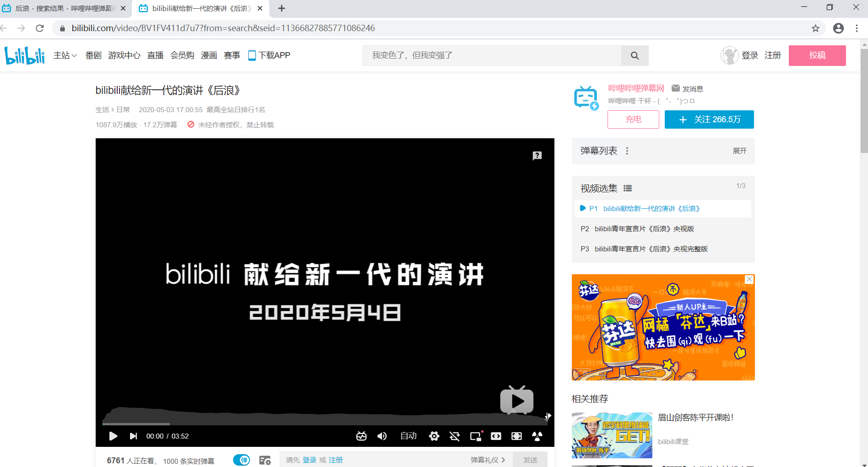Skip to next video part
Viewport: 868px width, 467px height.
pyautogui.click(x=133, y=436)
